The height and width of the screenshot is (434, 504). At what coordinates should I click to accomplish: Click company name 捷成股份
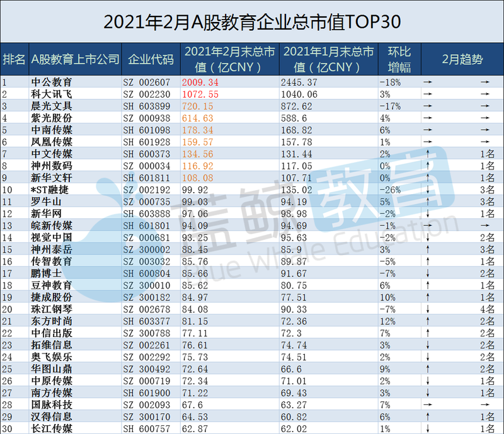(x=52, y=297)
